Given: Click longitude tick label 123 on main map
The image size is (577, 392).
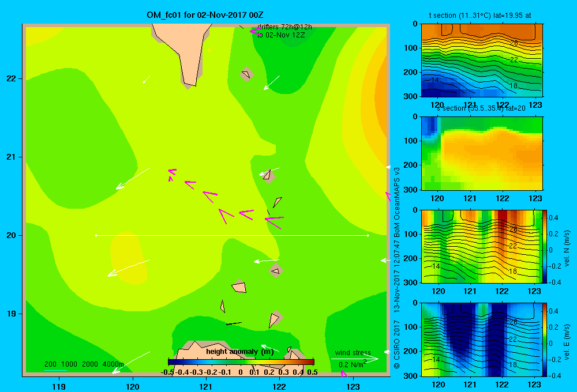Looking at the screenshot, I should coord(353,386).
